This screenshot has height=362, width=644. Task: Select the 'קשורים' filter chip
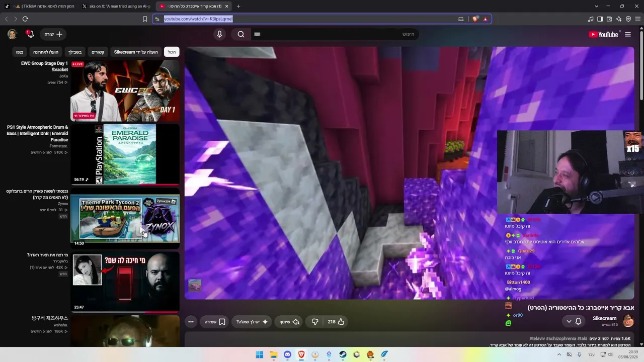pos(98,52)
